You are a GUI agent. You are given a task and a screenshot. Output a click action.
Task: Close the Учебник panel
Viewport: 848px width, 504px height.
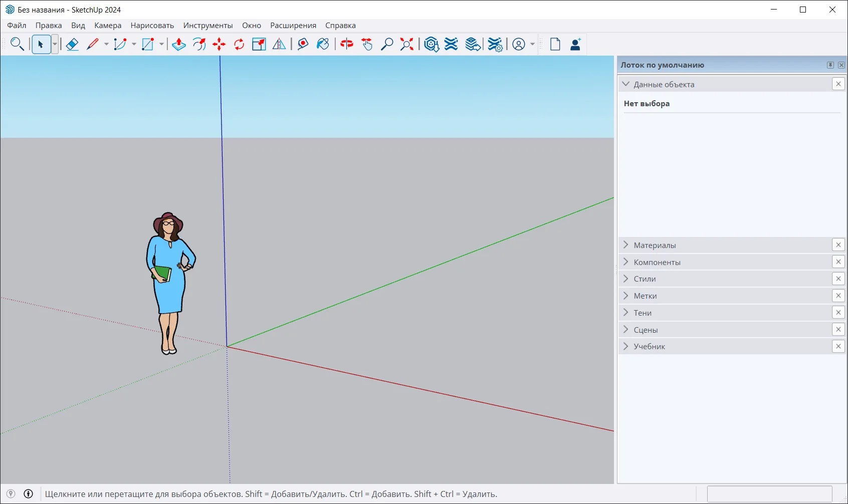(838, 346)
